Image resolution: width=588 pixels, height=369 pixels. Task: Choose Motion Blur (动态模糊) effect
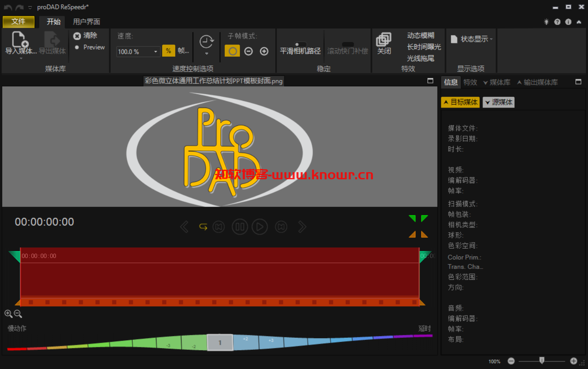click(x=421, y=36)
